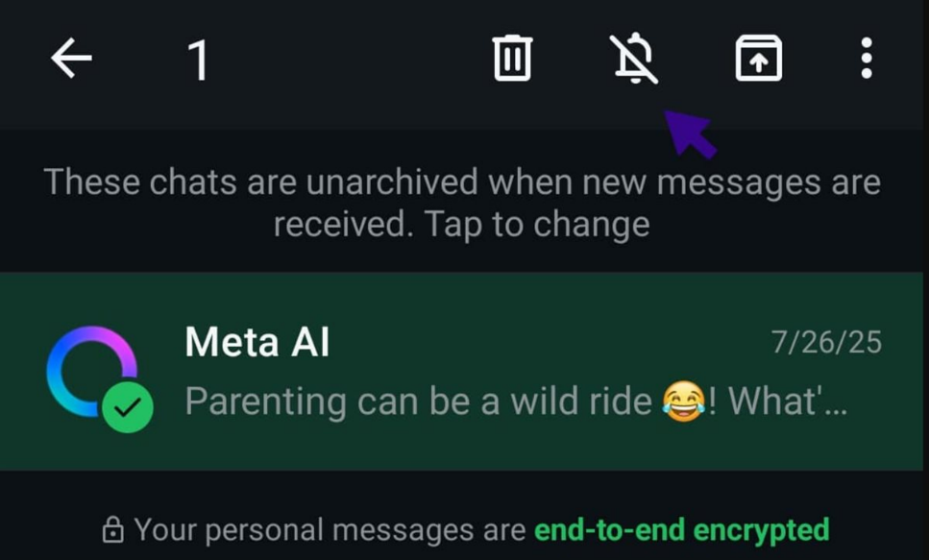Unarchive the selected Meta AI conversation
The height and width of the screenshot is (560, 929).
click(758, 58)
